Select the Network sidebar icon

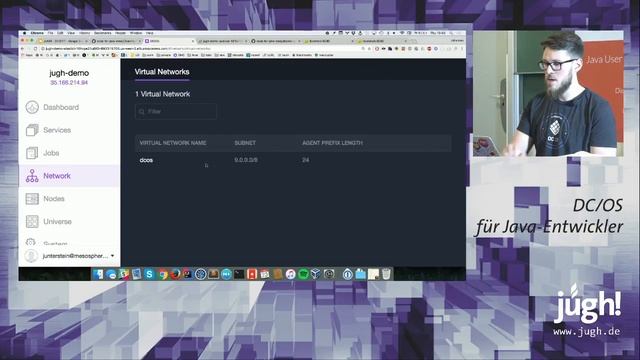point(32,176)
